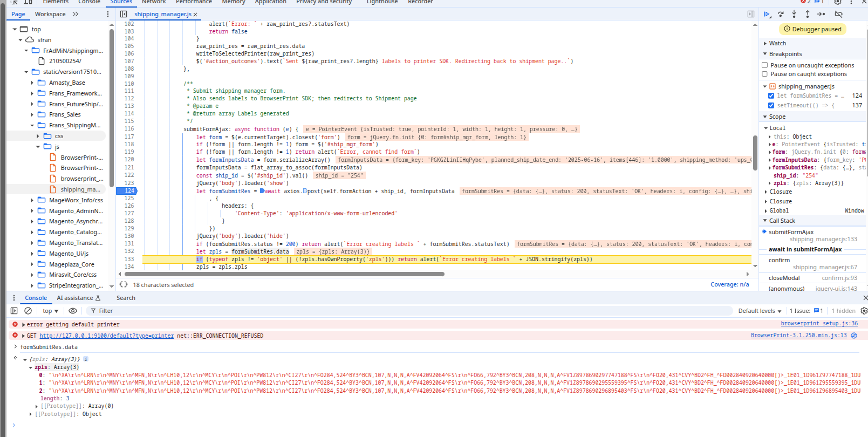Expand the Watch section

pos(777,43)
